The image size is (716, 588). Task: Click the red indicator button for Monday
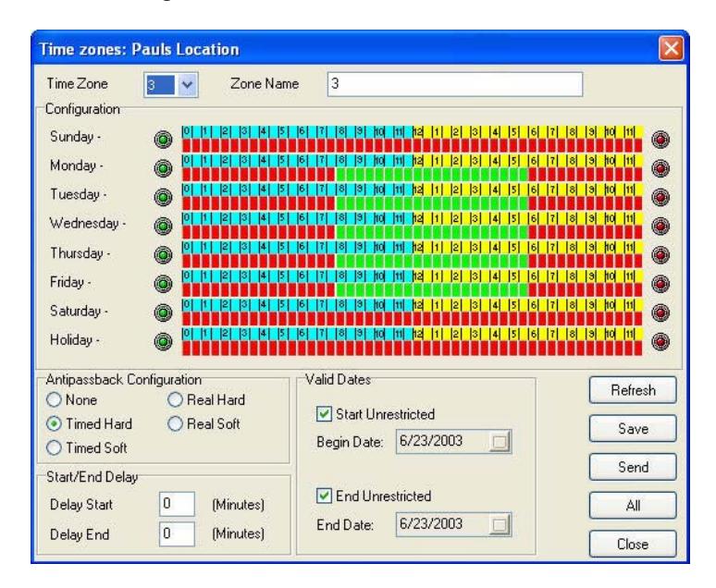click(660, 168)
